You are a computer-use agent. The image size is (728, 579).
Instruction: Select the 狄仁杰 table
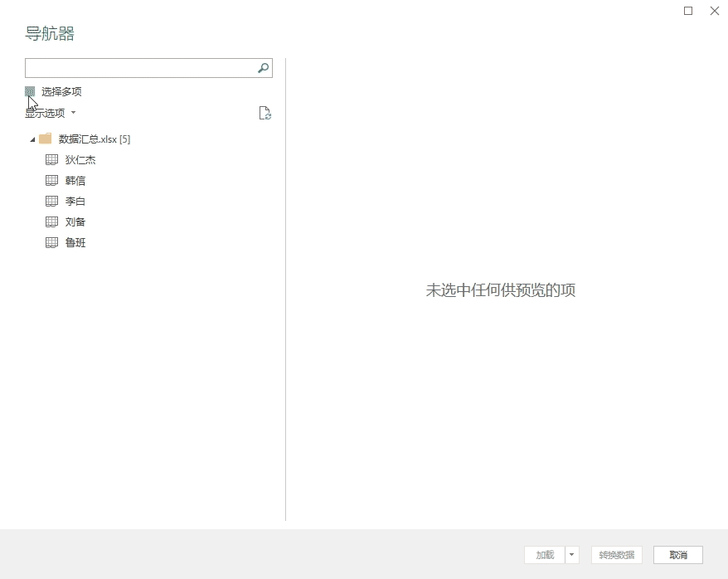click(80, 160)
